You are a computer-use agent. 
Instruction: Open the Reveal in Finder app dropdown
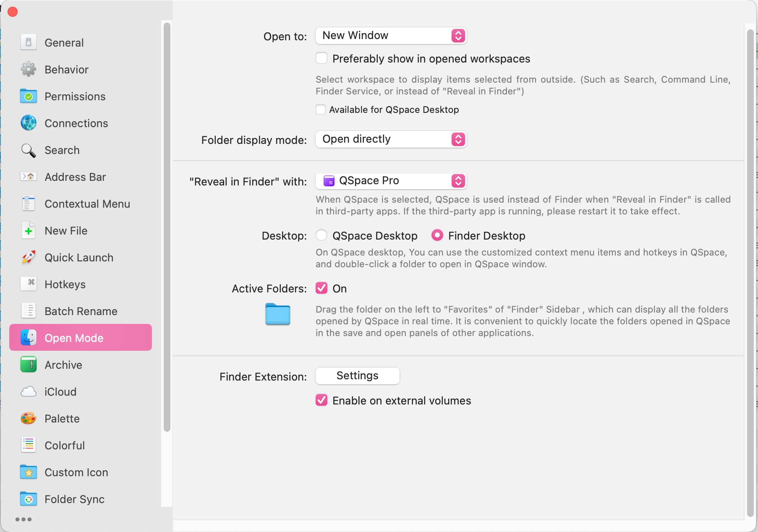click(391, 181)
